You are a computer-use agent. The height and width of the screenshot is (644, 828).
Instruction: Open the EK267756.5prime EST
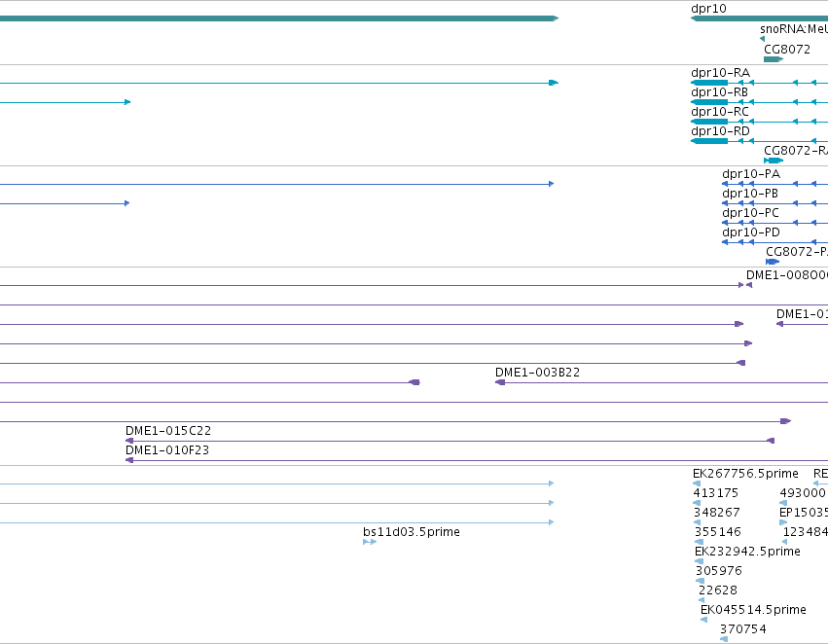point(697,483)
